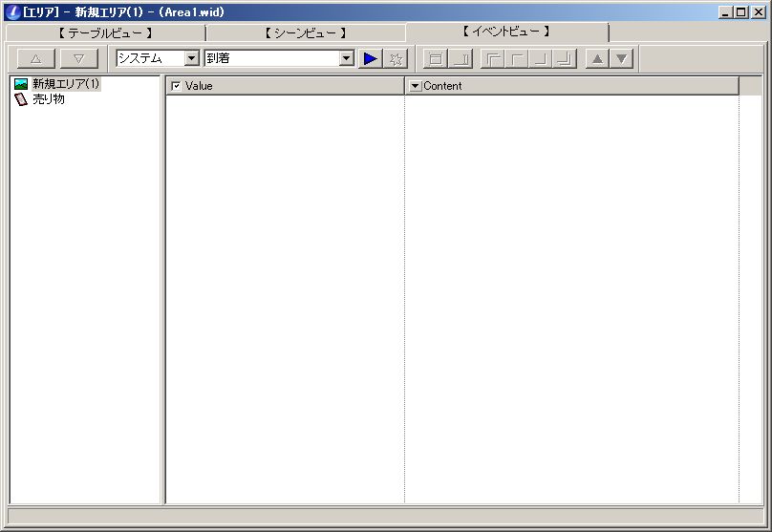Switch to the テーブルビュー tab
The image size is (772, 532).
click(x=105, y=33)
